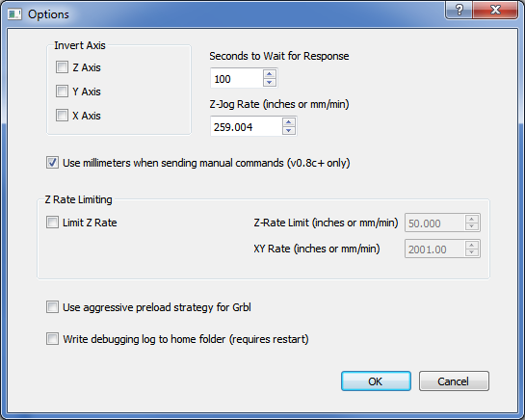Click the question mark help button
Image resolution: width=525 pixels, height=420 pixels.
coord(459,10)
